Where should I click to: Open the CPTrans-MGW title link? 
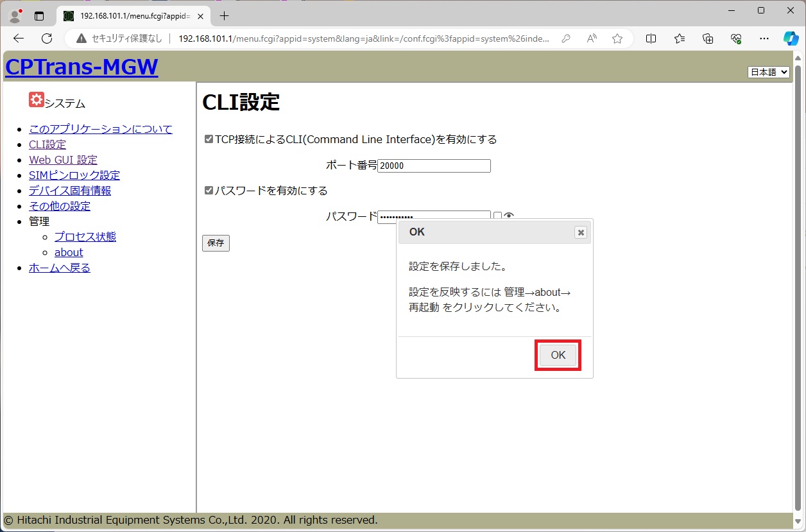[81, 67]
